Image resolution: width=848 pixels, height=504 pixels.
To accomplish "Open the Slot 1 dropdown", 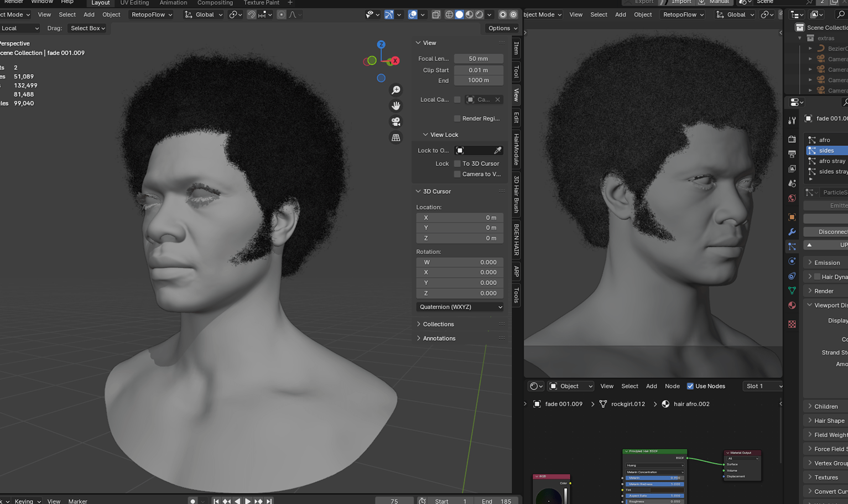I will point(764,386).
